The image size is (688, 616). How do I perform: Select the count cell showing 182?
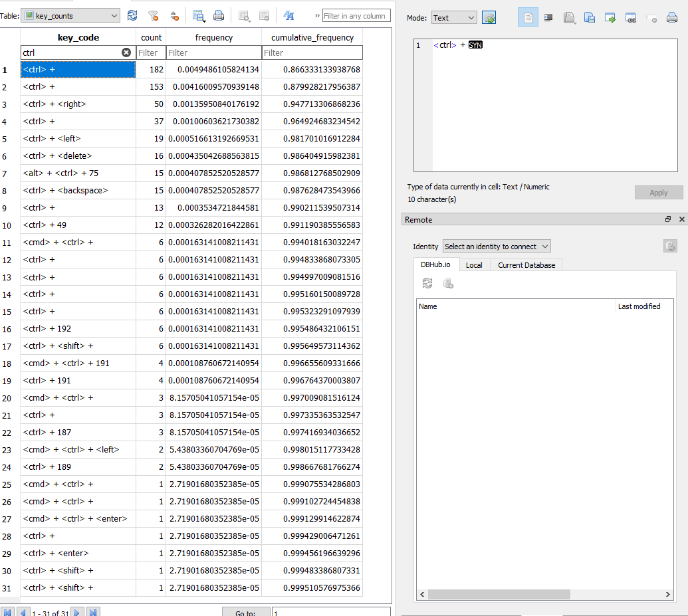tap(151, 69)
